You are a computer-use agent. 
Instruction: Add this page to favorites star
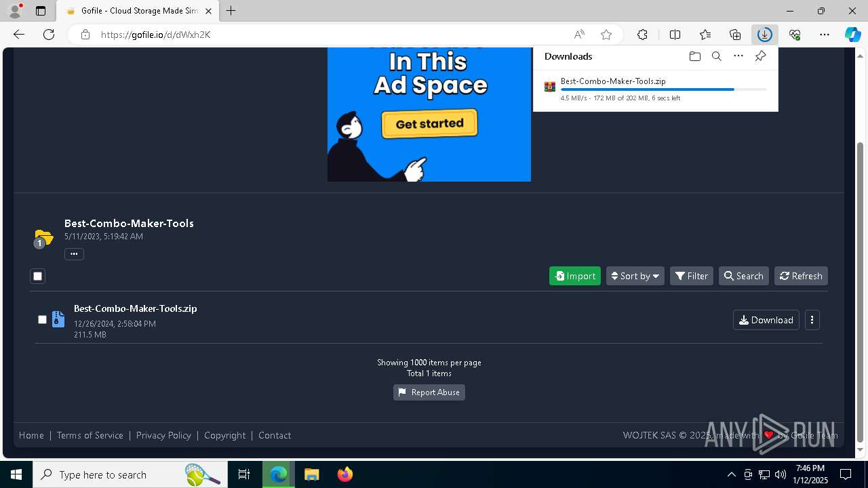click(606, 35)
